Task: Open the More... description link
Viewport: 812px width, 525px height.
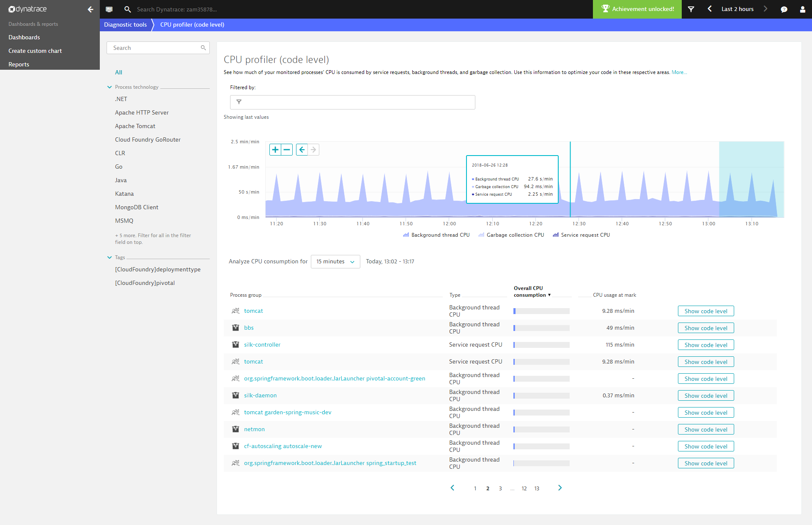Action: coord(679,72)
